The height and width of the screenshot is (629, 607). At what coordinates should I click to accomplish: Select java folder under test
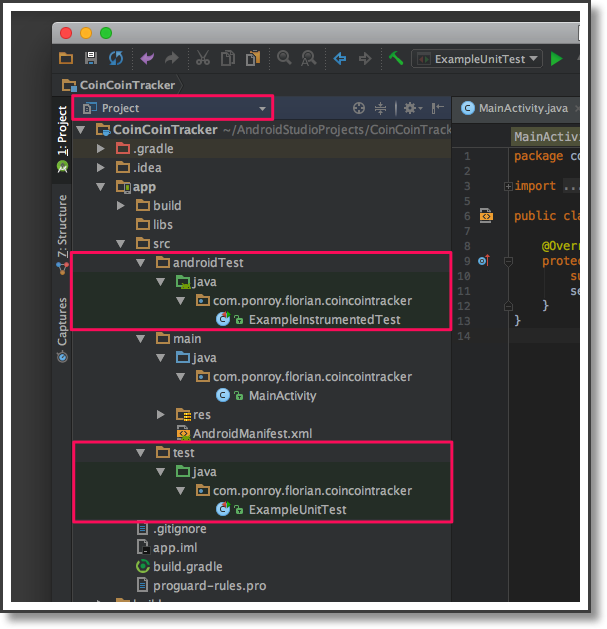(x=196, y=472)
